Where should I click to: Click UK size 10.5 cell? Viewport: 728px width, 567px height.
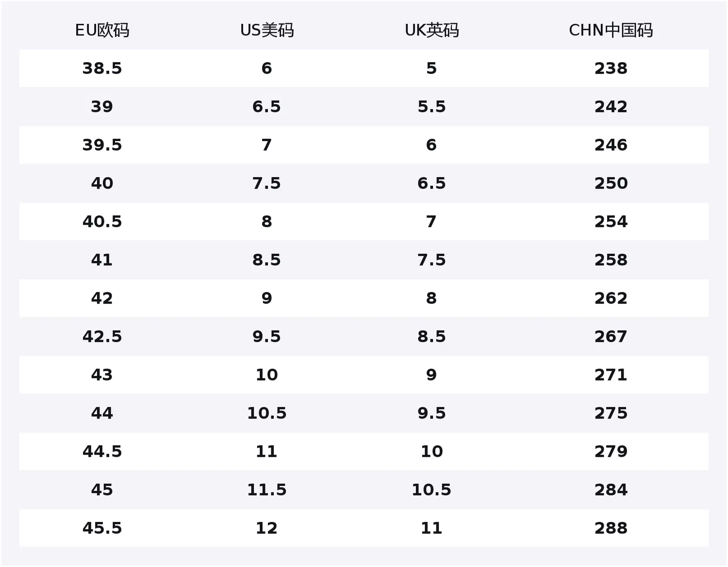click(431, 490)
